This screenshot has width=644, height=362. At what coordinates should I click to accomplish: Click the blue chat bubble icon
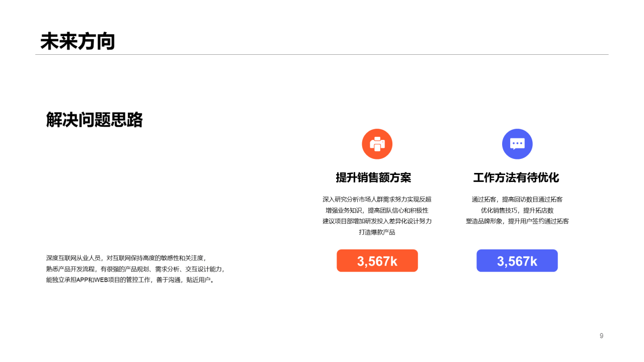(517, 144)
